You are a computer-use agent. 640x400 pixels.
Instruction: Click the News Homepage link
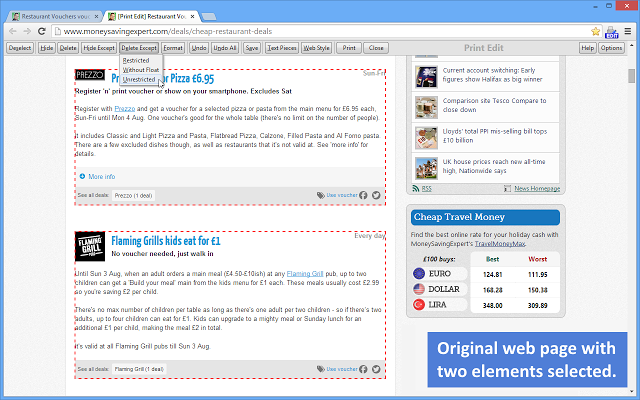point(537,188)
